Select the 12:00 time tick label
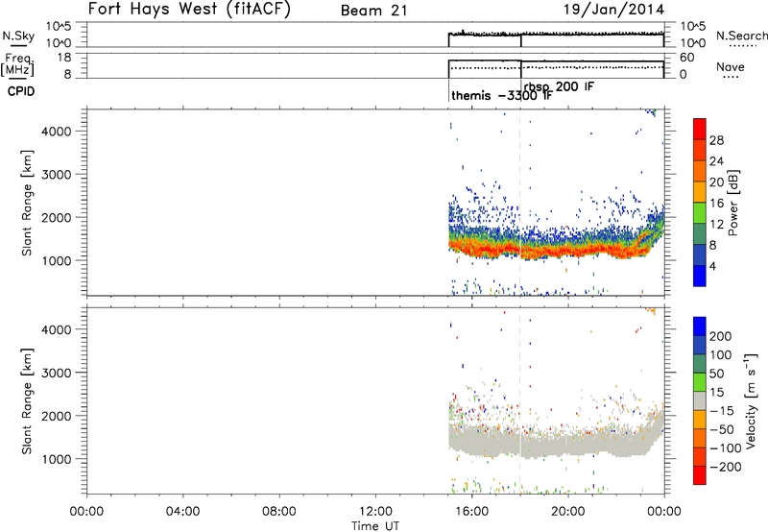Screen dimensions: 768x532 [375, 512]
